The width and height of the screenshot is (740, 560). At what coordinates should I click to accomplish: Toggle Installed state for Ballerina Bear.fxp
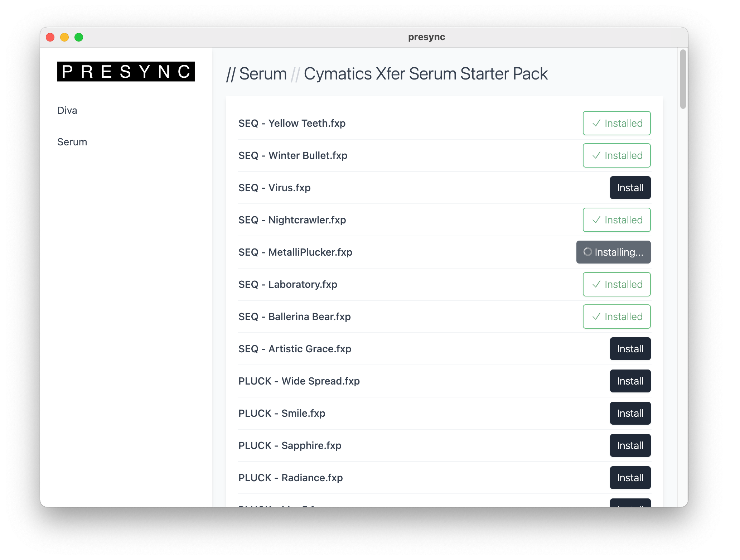tap(616, 317)
